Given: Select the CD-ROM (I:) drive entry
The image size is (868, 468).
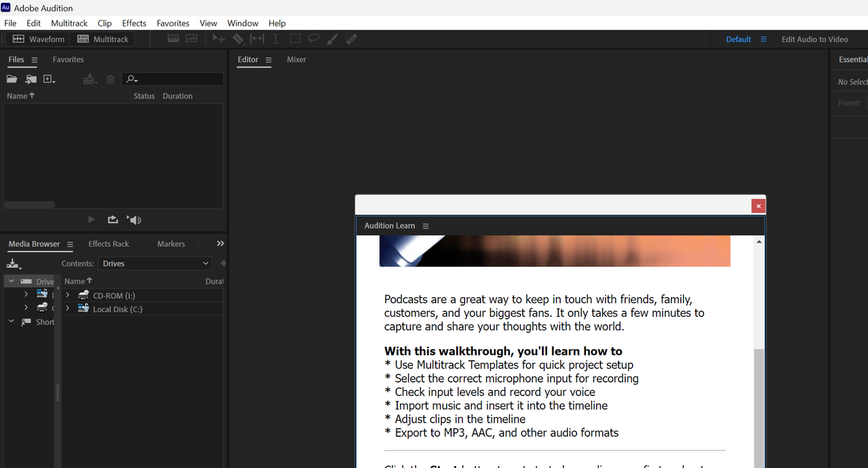Looking at the screenshot, I should click(114, 296).
